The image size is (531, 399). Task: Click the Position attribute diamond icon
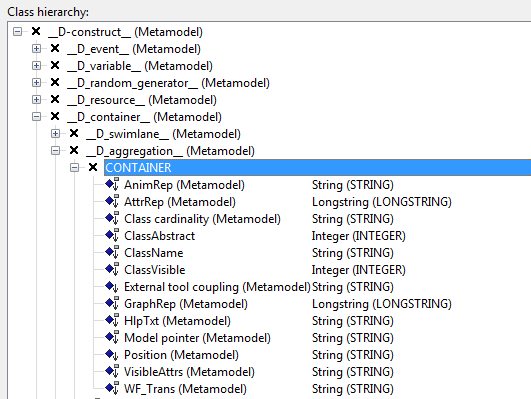pyautogui.click(x=112, y=355)
